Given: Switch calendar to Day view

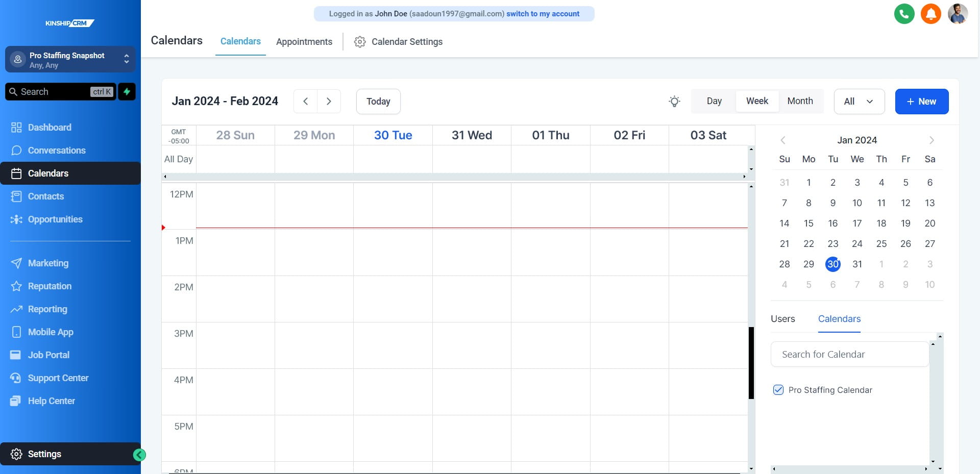Looking at the screenshot, I should [714, 101].
